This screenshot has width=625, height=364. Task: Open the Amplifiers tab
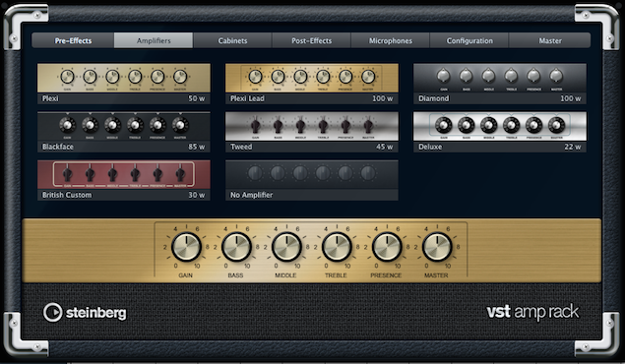pos(154,40)
